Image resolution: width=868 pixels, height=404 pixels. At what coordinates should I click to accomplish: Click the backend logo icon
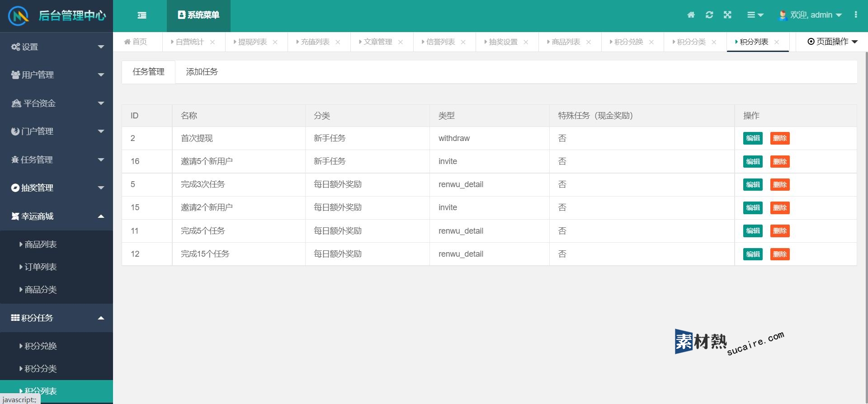tap(19, 16)
